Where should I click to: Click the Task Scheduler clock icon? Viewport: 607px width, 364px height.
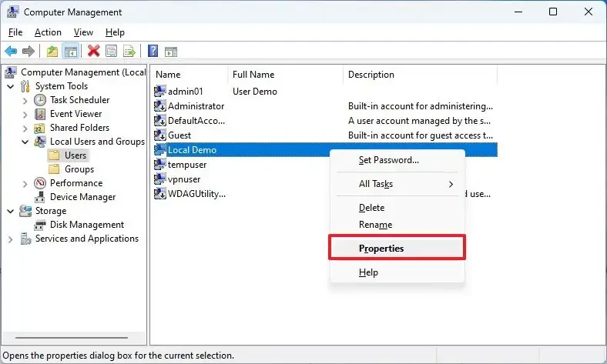coord(40,100)
